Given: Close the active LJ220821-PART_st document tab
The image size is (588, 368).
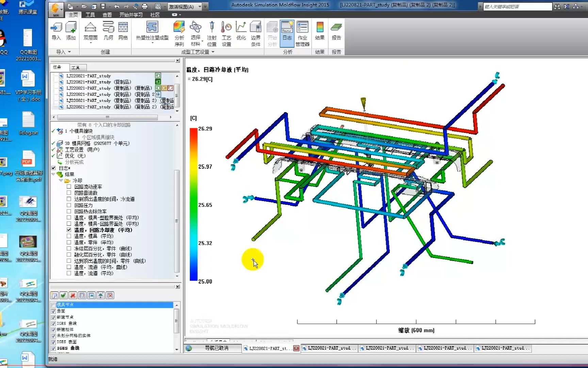Looking at the screenshot, I should pyautogui.click(x=296, y=348).
